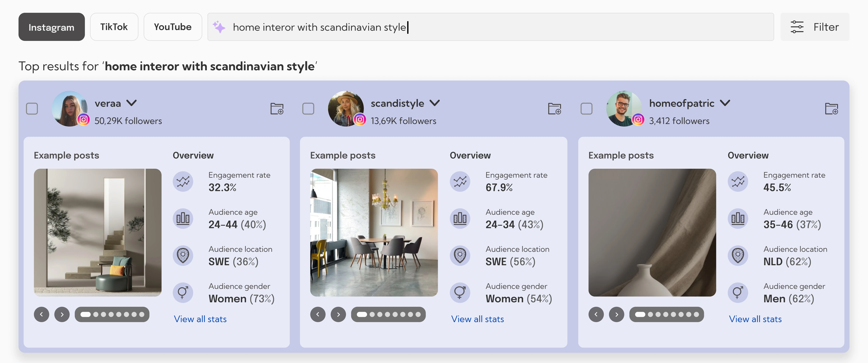Click scandistyle's engagement rate chart icon
Viewport: 868px width, 363px height.
[x=460, y=181]
